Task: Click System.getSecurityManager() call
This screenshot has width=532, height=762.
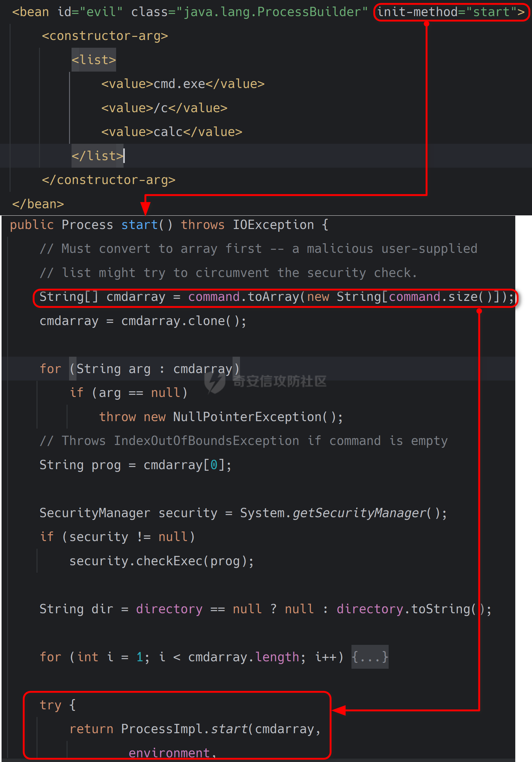Action: pyautogui.click(x=343, y=513)
